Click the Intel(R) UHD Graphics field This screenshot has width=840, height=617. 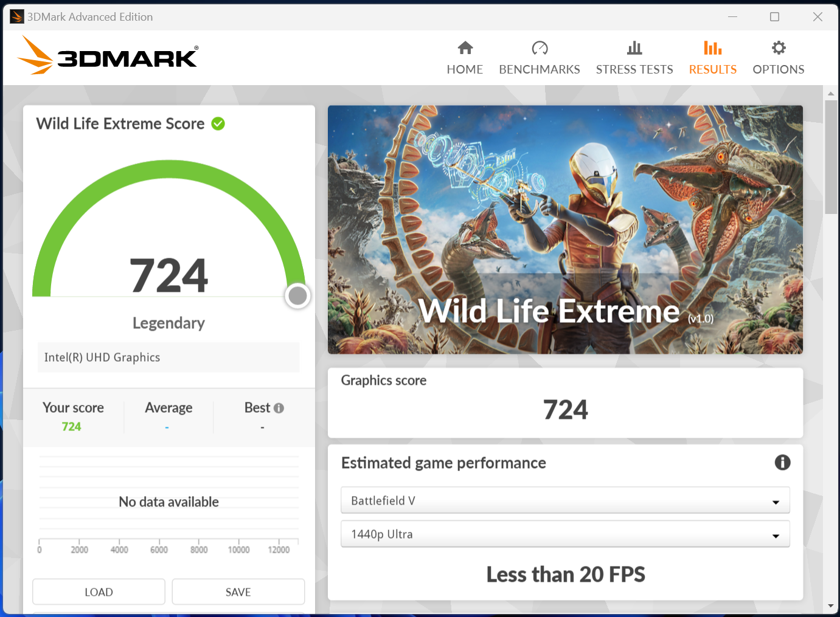click(168, 357)
